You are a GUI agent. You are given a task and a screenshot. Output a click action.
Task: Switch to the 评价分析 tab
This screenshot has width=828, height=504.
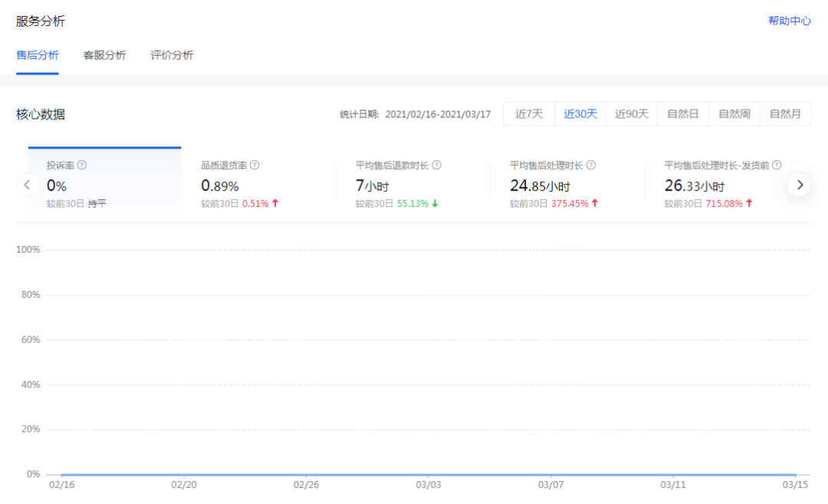pos(171,55)
